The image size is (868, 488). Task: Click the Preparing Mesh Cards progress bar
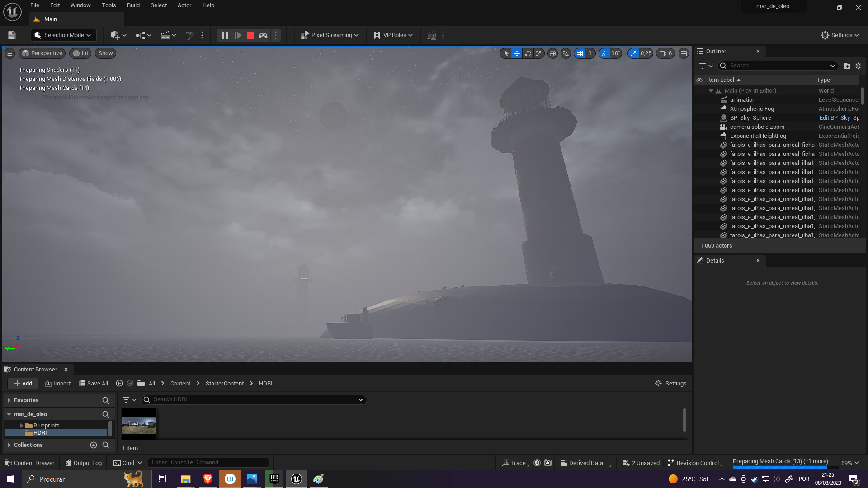779,461
